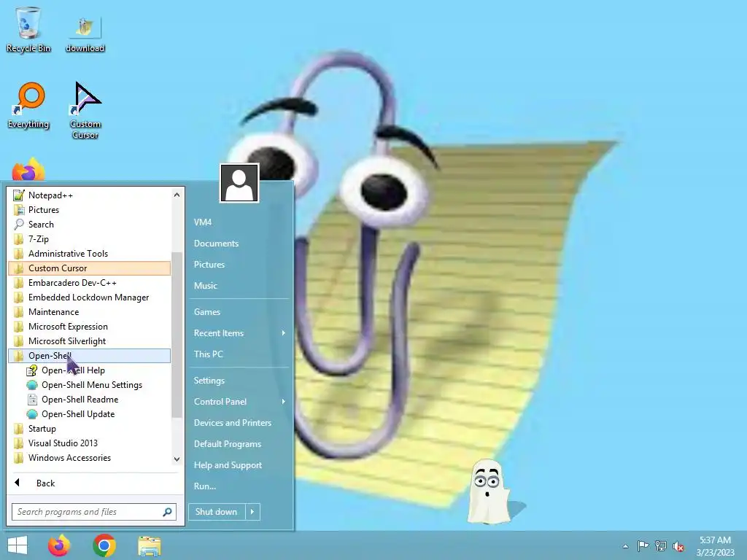This screenshot has width=747, height=560.
Task: Open the Open-Shell Readme entry
Action: [x=80, y=400]
